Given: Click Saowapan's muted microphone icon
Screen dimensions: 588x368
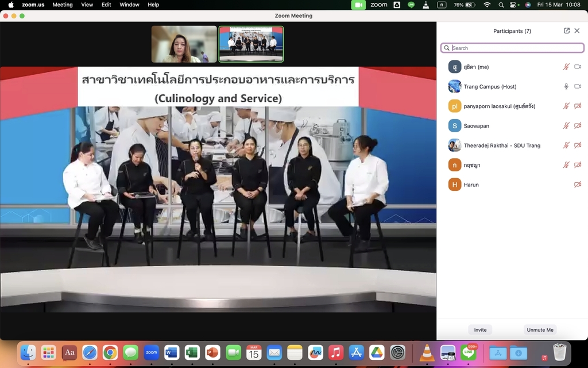Looking at the screenshot, I should (x=566, y=126).
